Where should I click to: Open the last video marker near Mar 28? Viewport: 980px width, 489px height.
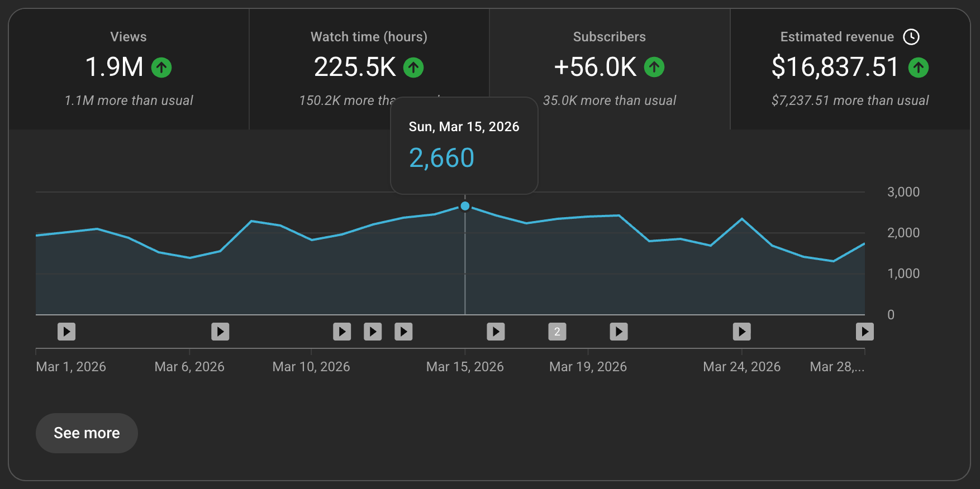(x=864, y=332)
